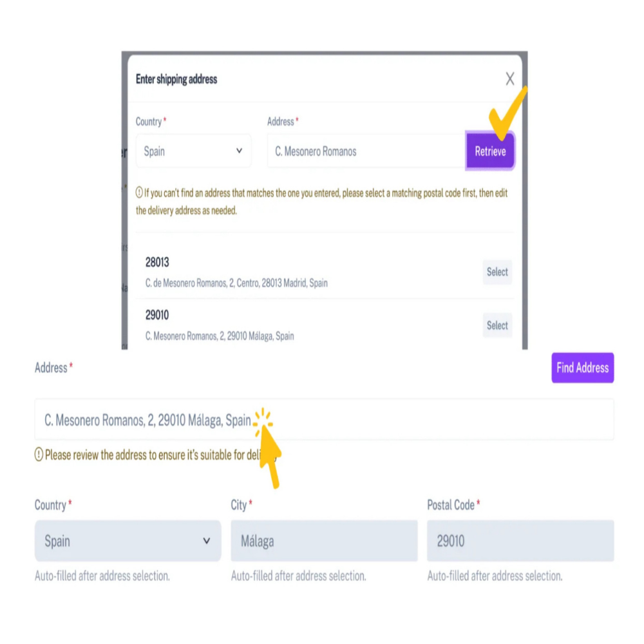Click the 29010 postal code heading
The width and height of the screenshot is (644, 644).
tap(157, 315)
